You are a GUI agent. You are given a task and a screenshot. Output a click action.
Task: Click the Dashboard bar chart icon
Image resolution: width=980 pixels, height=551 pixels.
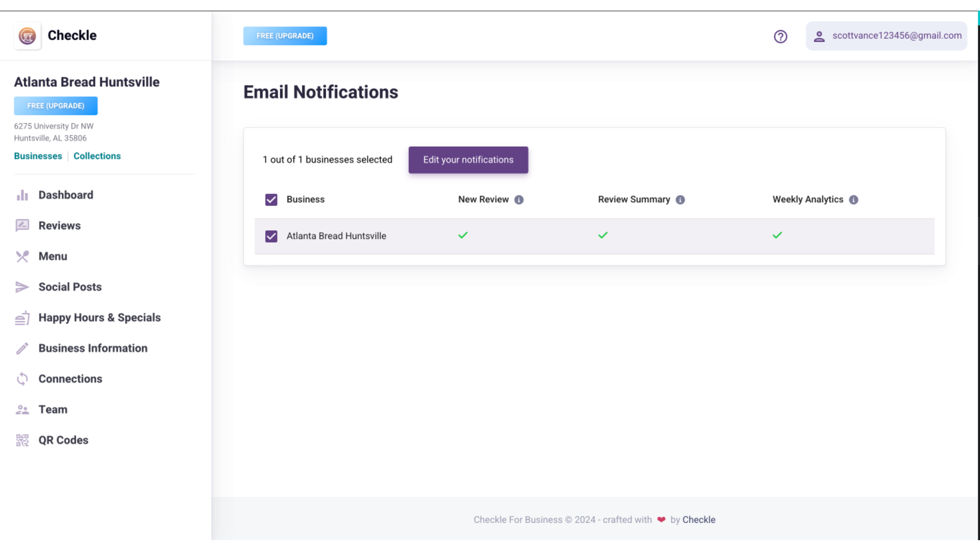click(x=22, y=195)
